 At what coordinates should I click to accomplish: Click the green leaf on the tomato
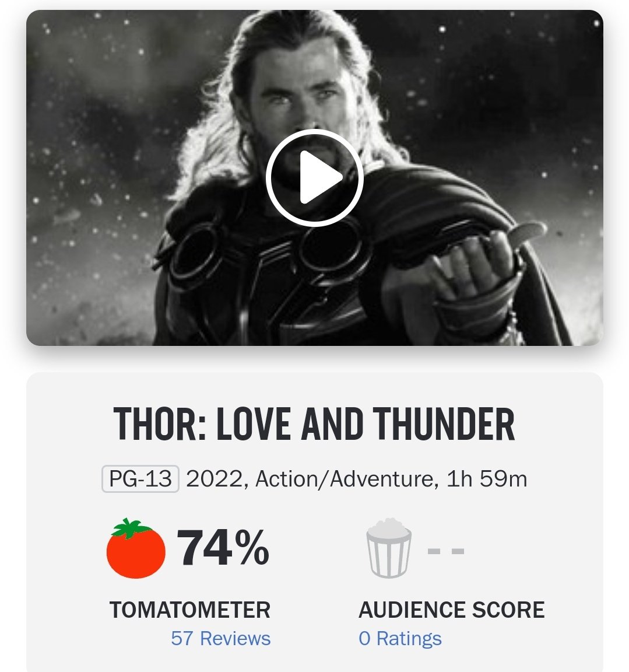pos(130,527)
